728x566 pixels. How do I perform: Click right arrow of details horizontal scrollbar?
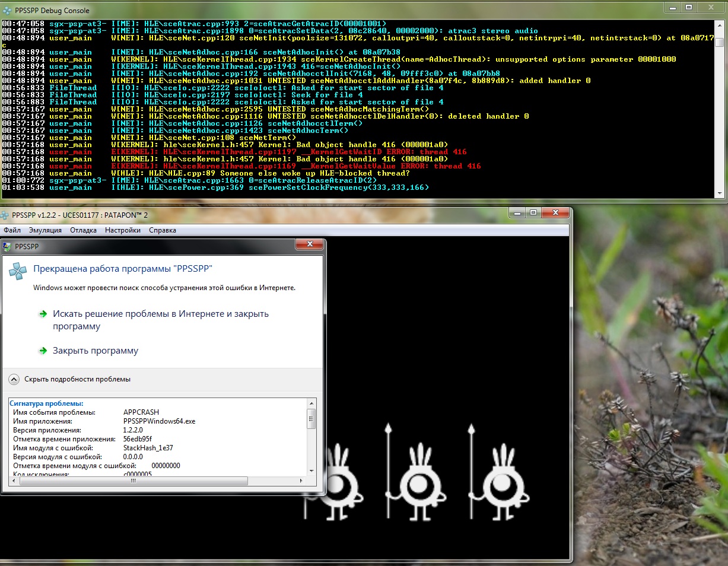[x=301, y=481]
